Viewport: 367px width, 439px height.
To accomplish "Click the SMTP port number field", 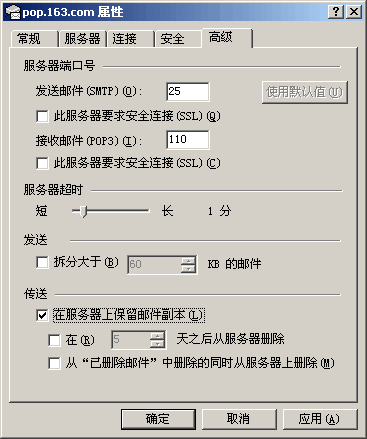I will click(x=188, y=91).
